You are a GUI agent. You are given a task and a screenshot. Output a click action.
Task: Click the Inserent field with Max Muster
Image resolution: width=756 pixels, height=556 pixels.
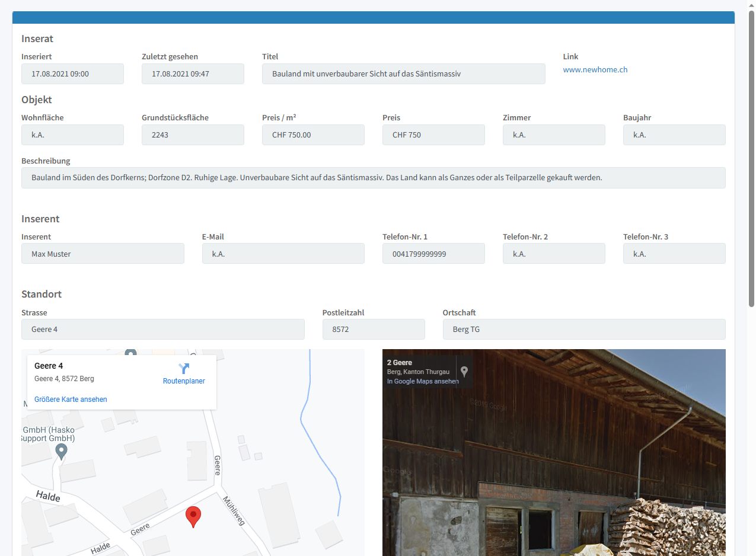pyautogui.click(x=103, y=254)
